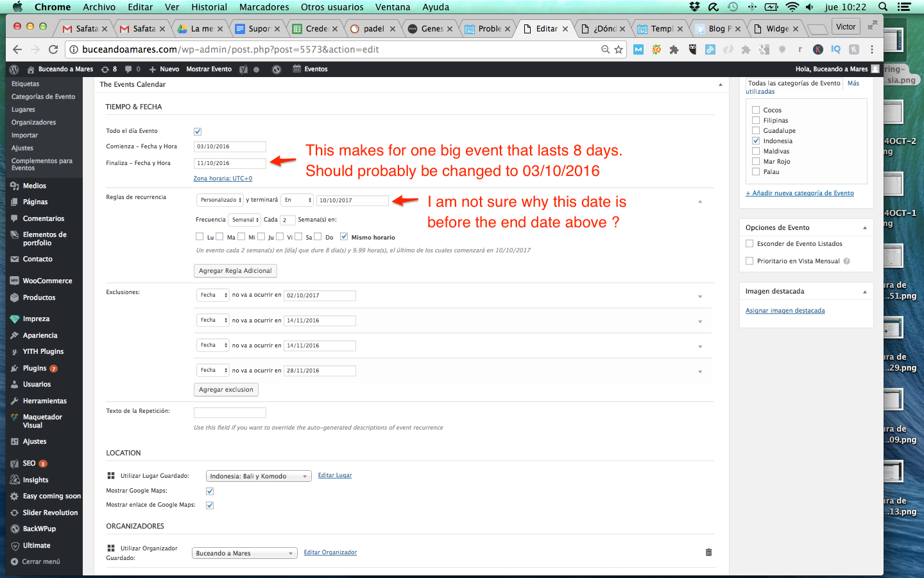Toggle Mostrar Google Maps checkbox
This screenshot has width=924, height=578.
(x=210, y=491)
